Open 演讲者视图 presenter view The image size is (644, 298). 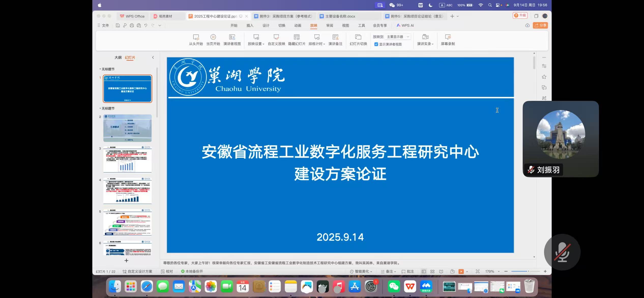pyautogui.click(x=232, y=39)
